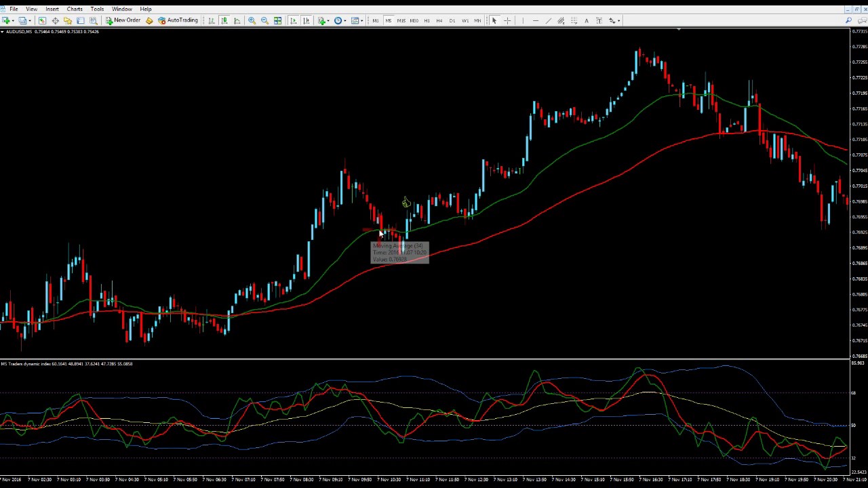The image size is (868, 488).
Task: Open the chat bubbles icon
Action: tap(862, 20)
